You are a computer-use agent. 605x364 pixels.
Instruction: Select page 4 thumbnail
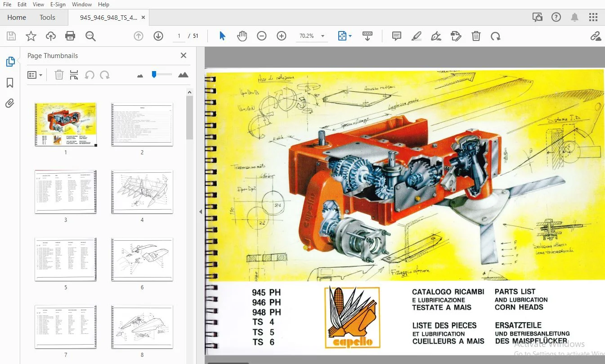(x=142, y=192)
